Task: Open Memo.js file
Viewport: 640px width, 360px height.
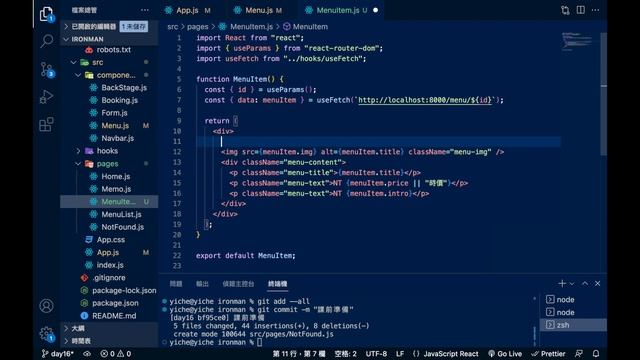Action: pos(109,189)
